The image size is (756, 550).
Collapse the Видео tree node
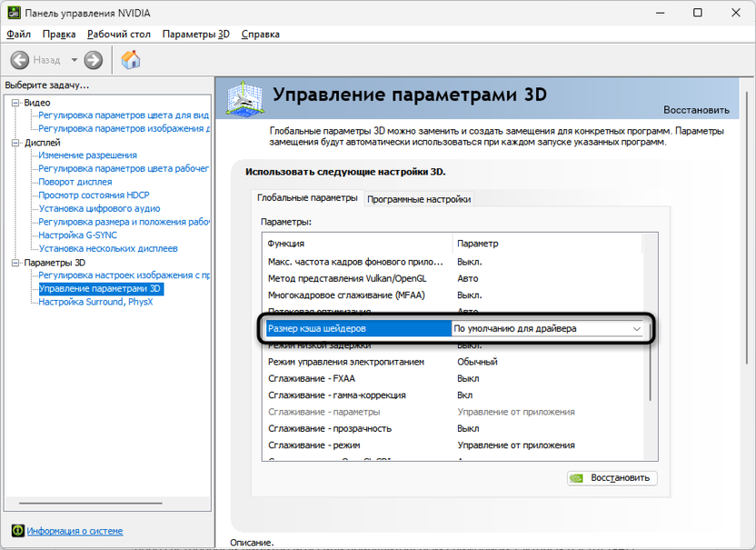15,103
